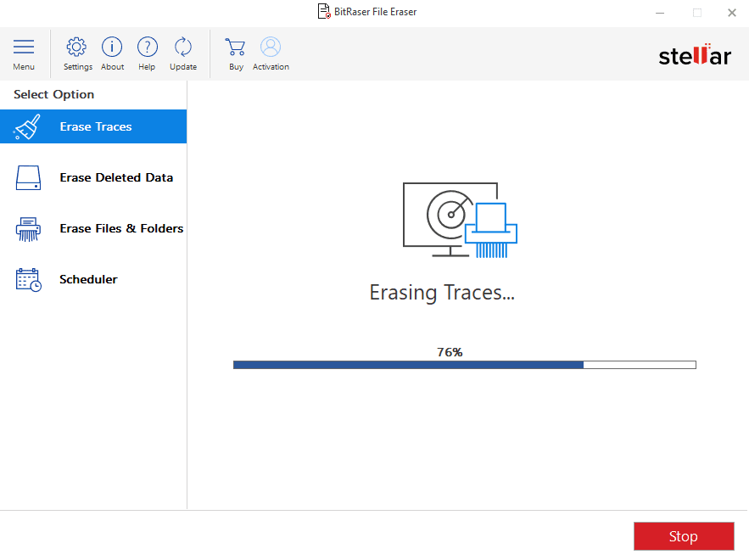
Task: Click the stellar logo
Action: coord(695,55)
